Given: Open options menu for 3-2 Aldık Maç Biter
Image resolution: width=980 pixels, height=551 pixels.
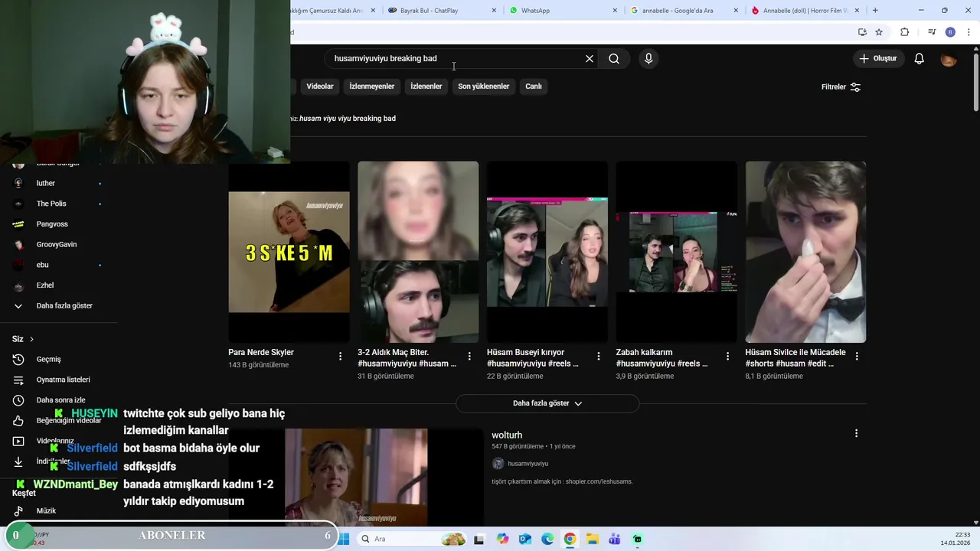Looking at the screenshot, I should point(469,356).
